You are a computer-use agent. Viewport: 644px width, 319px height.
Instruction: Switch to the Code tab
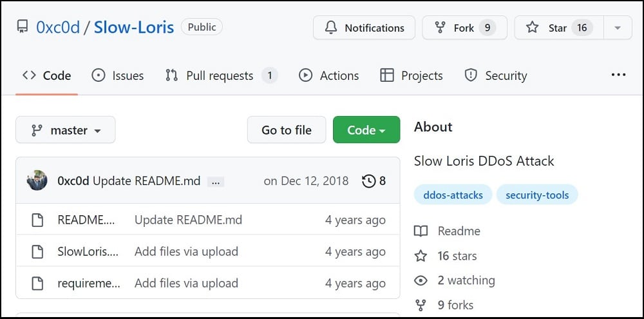47,75
